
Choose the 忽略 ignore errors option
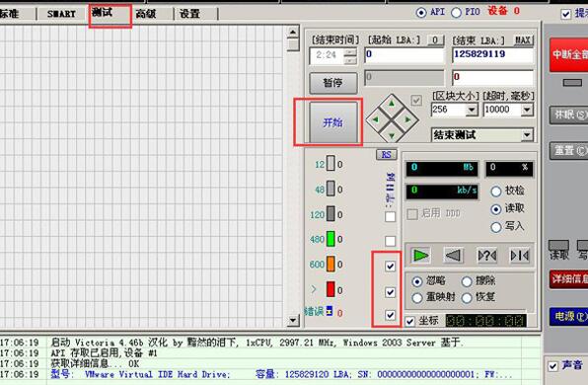(x=417, y=281)
